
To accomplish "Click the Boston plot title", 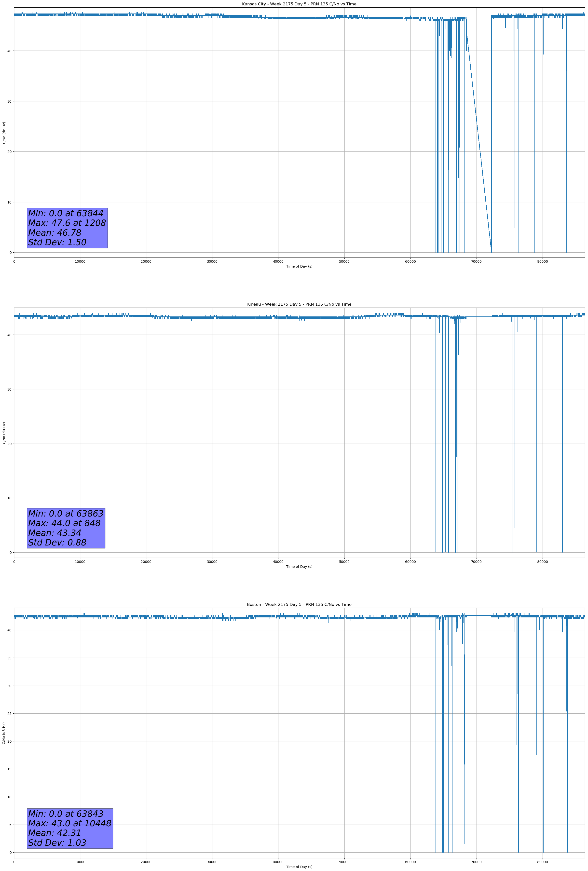I will click(299, 605).
